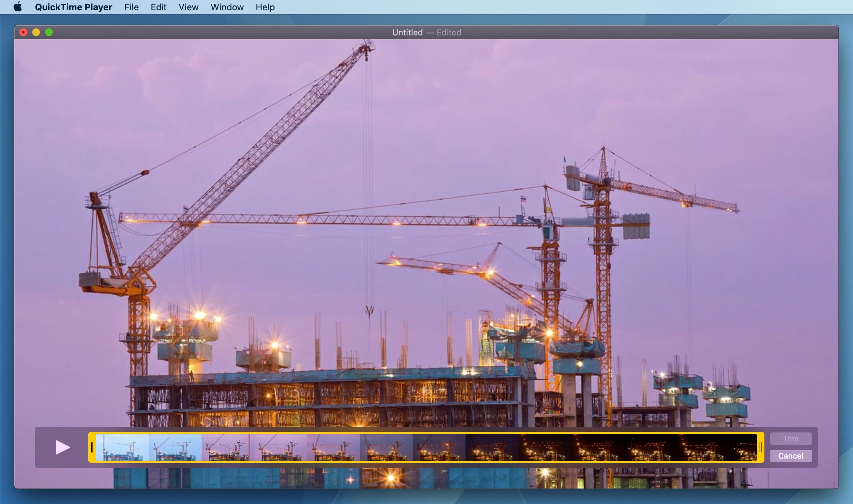
Task: Enter full screen with green button
Action: point(49,32)
